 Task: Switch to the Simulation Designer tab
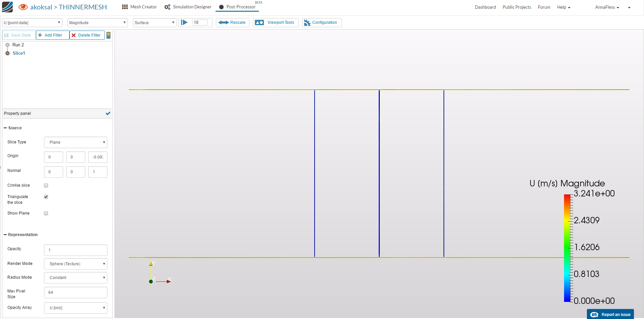tap(188, 7)
